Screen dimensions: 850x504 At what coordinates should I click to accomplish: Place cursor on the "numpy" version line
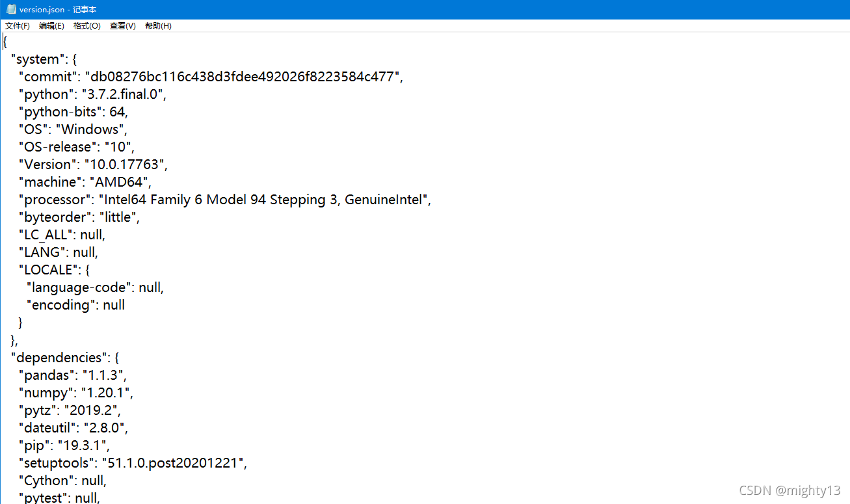tap(75, 393)
